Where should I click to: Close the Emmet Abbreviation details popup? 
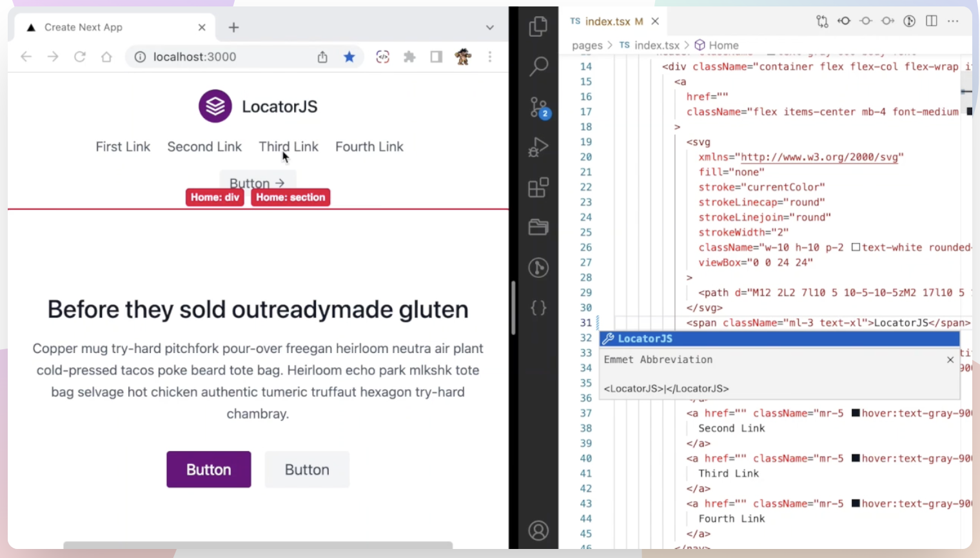950,360
